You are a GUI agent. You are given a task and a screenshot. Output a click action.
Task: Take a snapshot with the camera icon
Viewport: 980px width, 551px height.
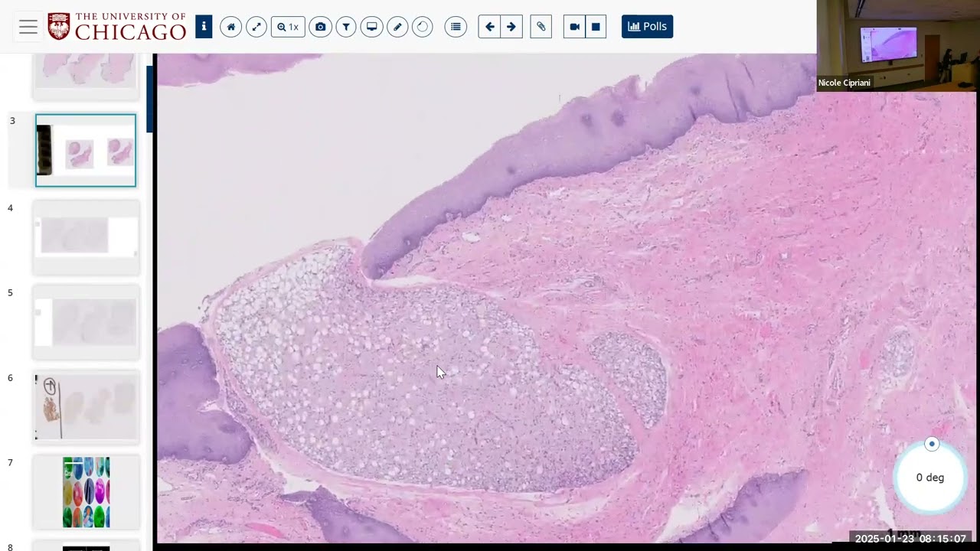(x=320, y=27)
